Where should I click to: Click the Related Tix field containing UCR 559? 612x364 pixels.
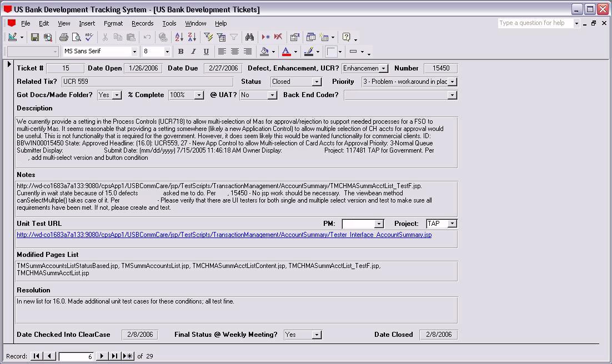point(147,82)
